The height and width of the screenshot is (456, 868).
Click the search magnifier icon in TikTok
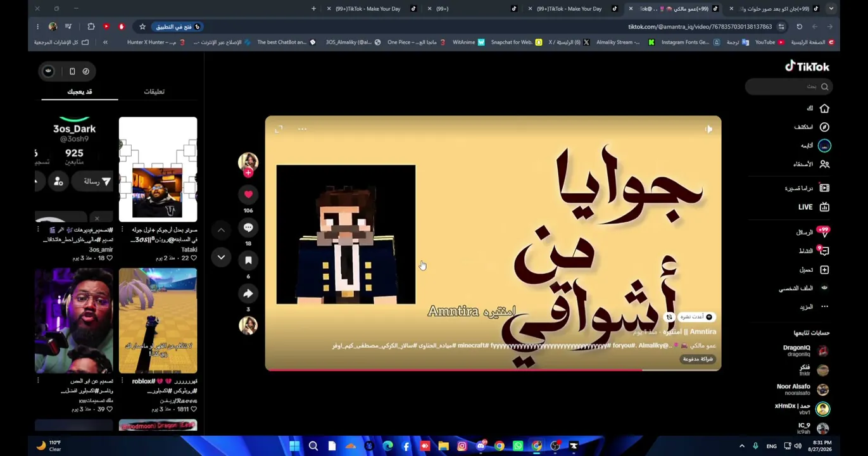click(824, 87)
